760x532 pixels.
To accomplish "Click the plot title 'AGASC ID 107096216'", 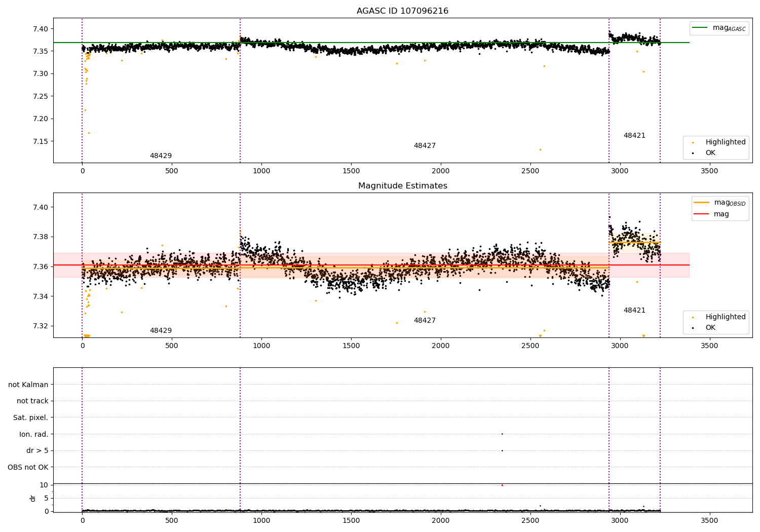I will coord(402,11).
